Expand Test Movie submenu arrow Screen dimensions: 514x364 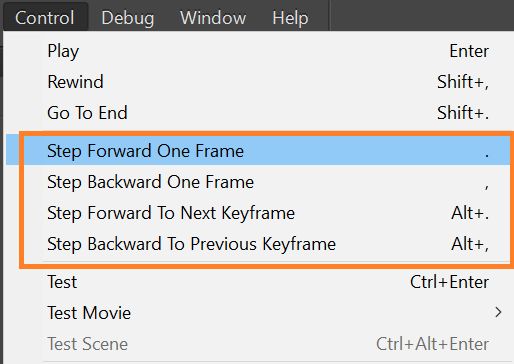pyautogui.click(x=498, y=313)
